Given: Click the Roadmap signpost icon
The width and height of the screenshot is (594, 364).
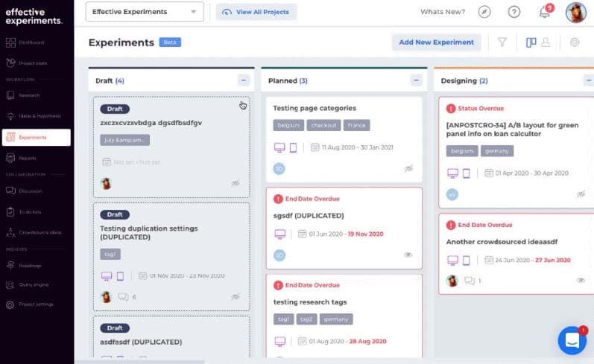Looking at the screenshot, I should (x=10, y=266).
